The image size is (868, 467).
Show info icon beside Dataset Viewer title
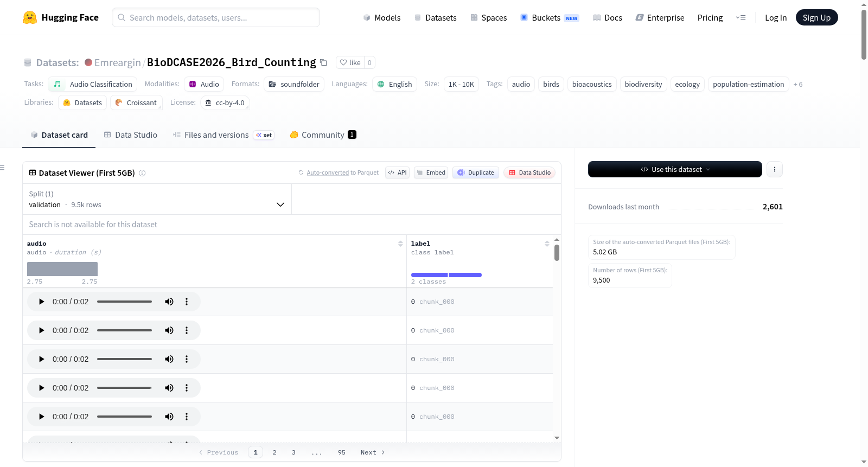click(x=142, y=173)
